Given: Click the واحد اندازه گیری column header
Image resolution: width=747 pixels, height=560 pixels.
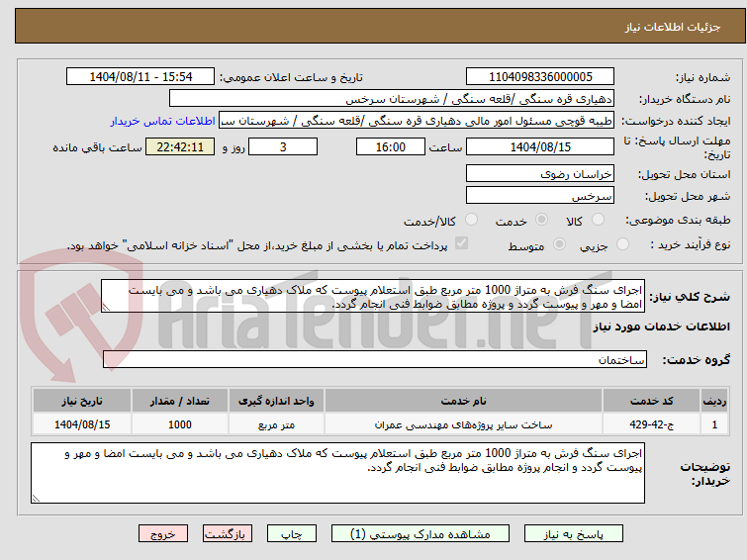Looking at the screenshot, I should 276,401.
